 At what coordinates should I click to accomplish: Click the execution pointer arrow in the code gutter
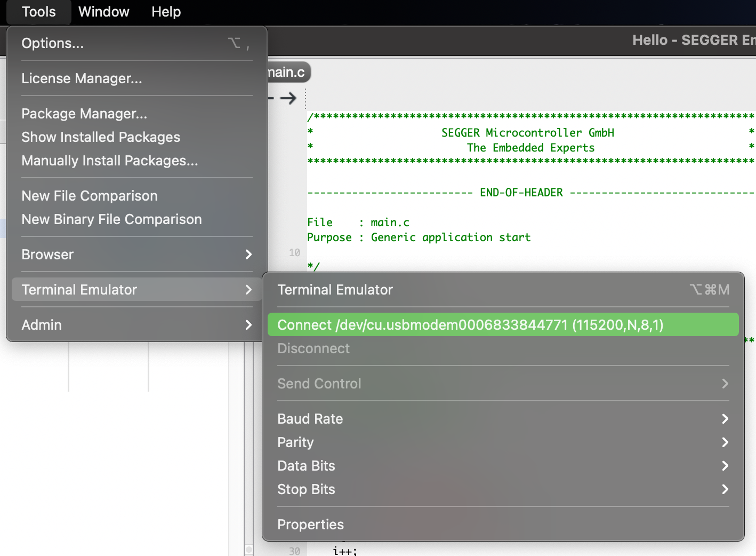coord(289,98)
